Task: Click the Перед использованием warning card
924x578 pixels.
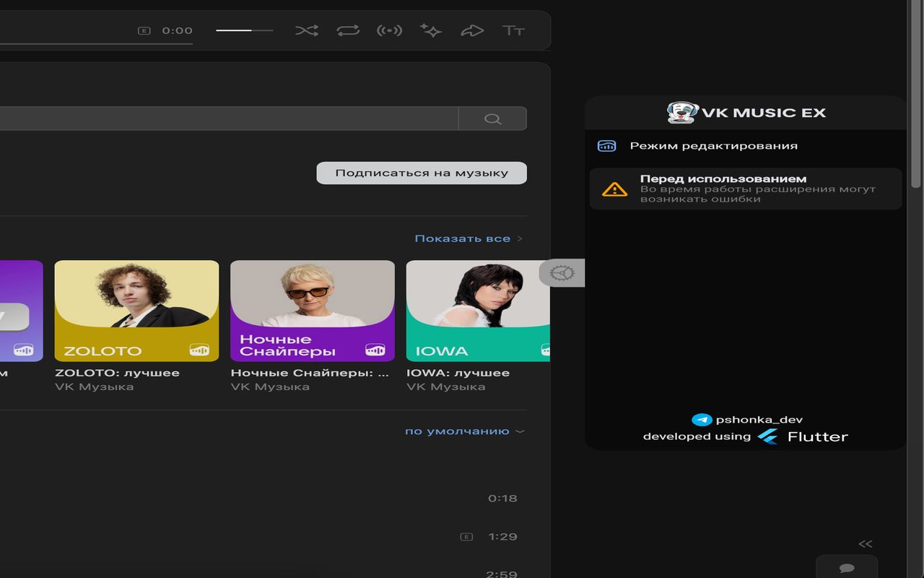Action: (746, 189)
